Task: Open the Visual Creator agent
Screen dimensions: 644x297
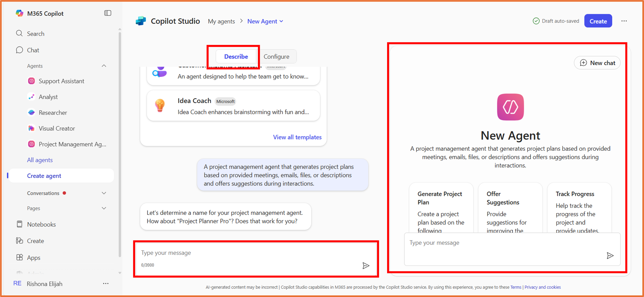Action: click(57, 128)
